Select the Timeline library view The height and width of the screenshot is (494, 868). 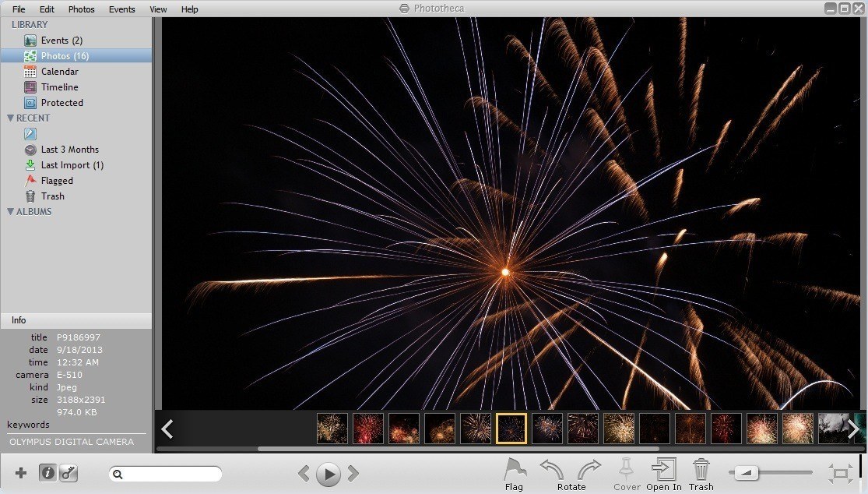58,86
